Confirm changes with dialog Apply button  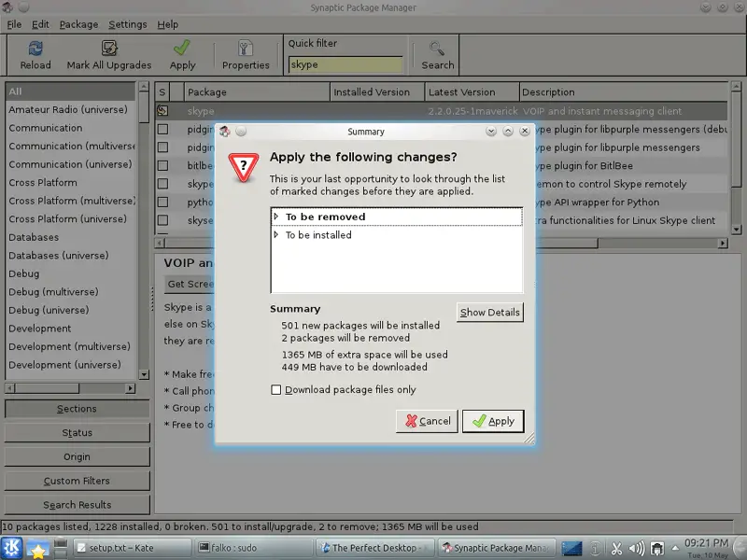pos(493,421)
